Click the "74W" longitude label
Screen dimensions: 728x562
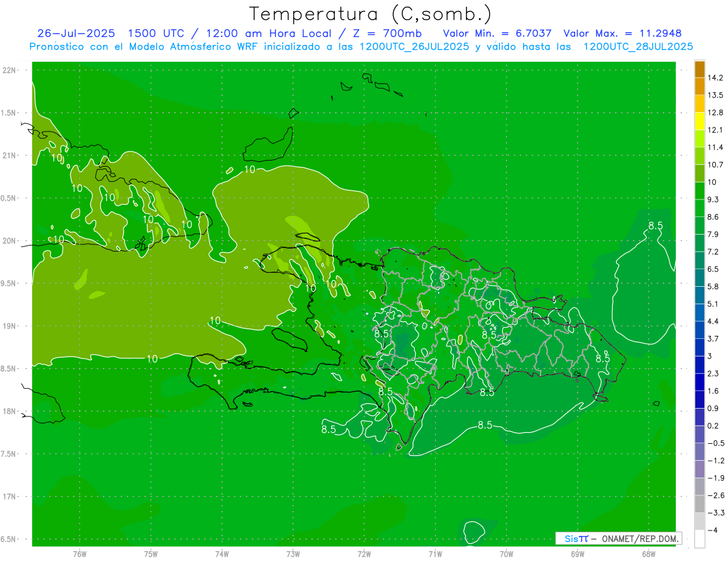221,554
